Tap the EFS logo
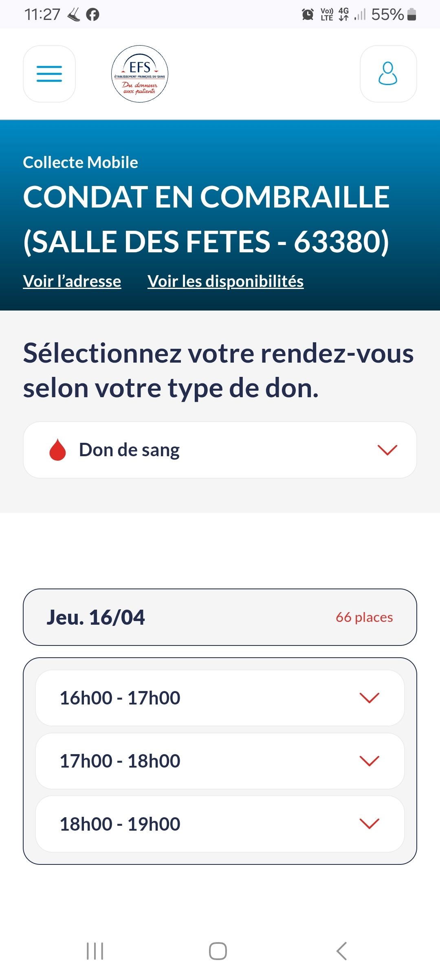The height and width of the screenshot is (980, 440). [140, 74]
